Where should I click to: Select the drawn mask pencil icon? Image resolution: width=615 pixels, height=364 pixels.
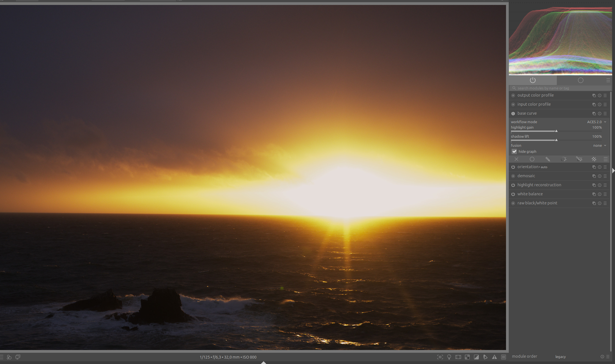[x=547, y=159]
